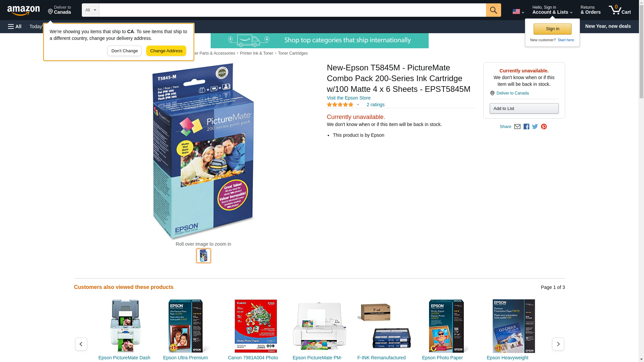Open the Amazon logo home link
Image resolution: width=644 pixels, height=362 pixels.
click(23, 11)
